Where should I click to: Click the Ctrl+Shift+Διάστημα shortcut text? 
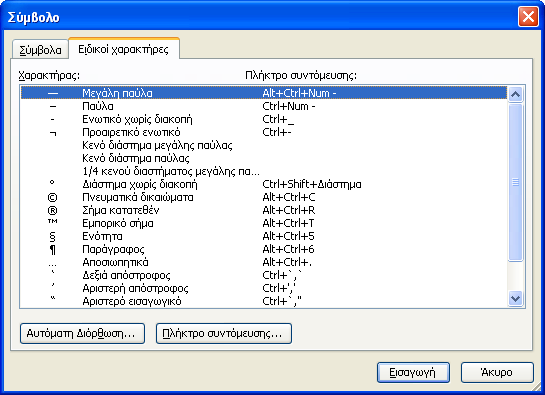click(312, 184)
